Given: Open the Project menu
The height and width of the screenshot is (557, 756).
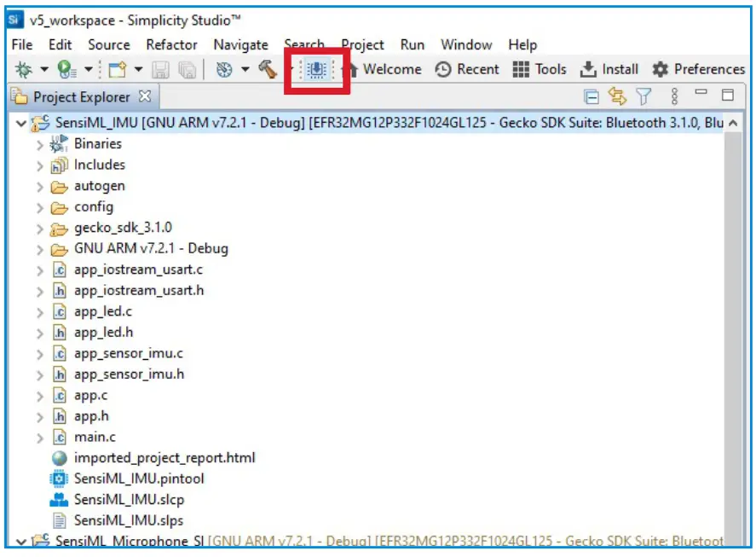Looking at the screenshot, I should 361,45.
